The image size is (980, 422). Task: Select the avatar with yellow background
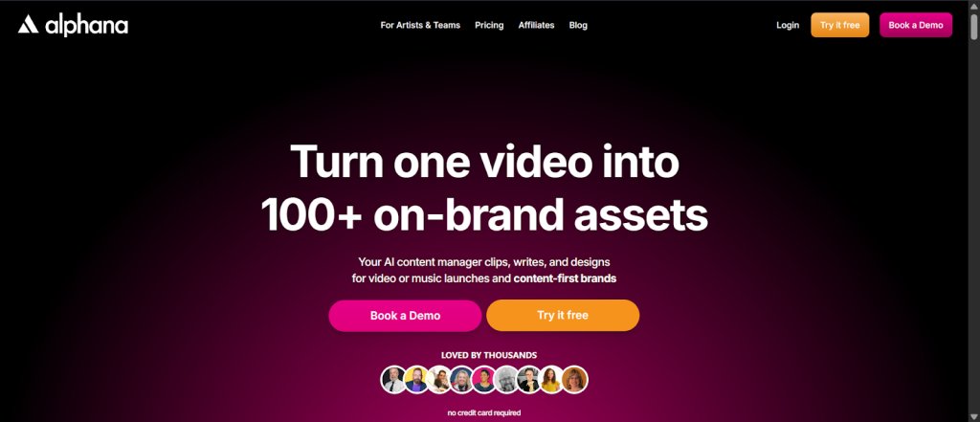[x=416, y=380]
